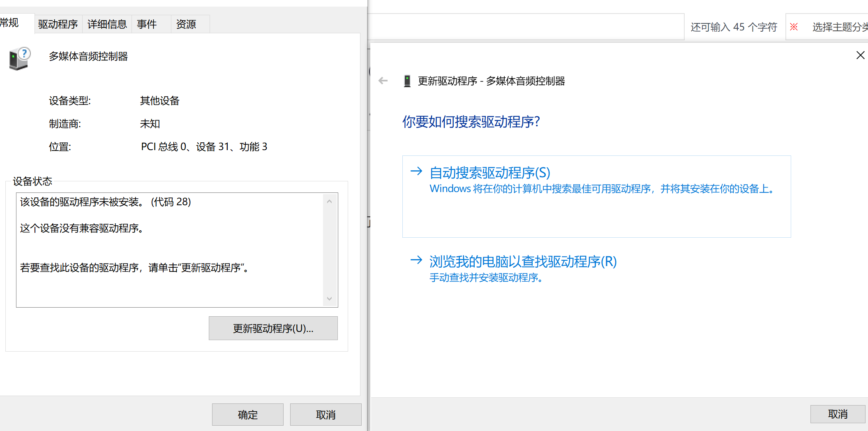The width and height of the screenshot is (868, 431).
Task: Click the device status message text area
Action: 170,250
